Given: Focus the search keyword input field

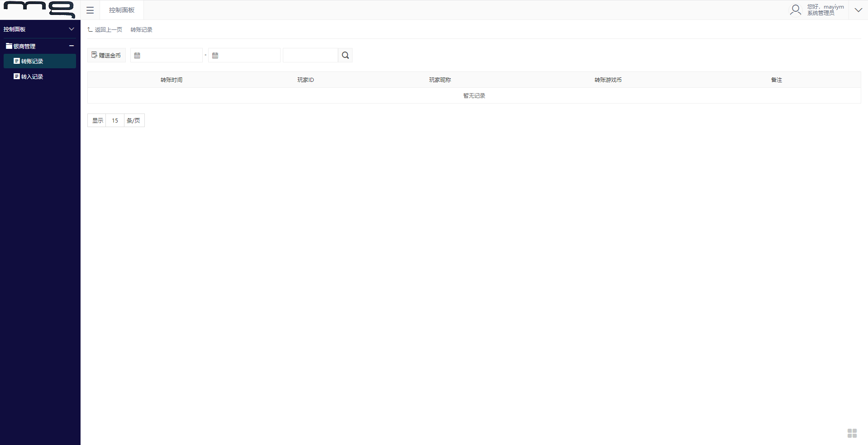Looking at the screenshot, I should pyautogui.click(x=310, y=55).
